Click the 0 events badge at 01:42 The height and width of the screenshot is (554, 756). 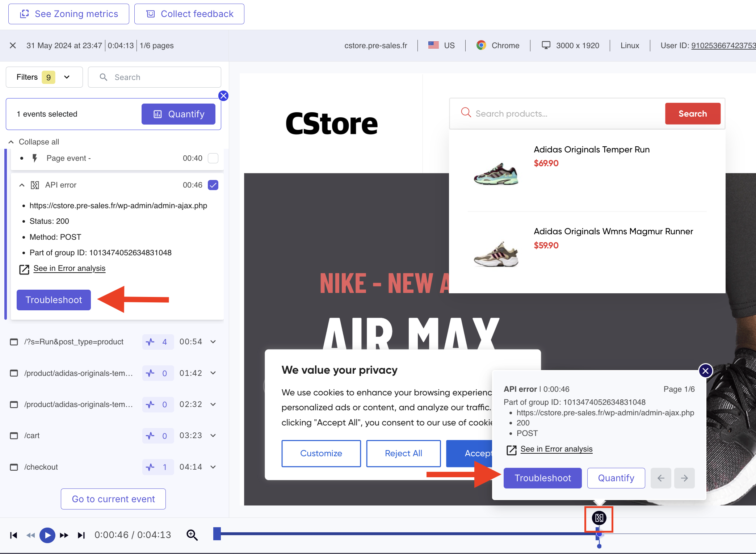point(157,373)
